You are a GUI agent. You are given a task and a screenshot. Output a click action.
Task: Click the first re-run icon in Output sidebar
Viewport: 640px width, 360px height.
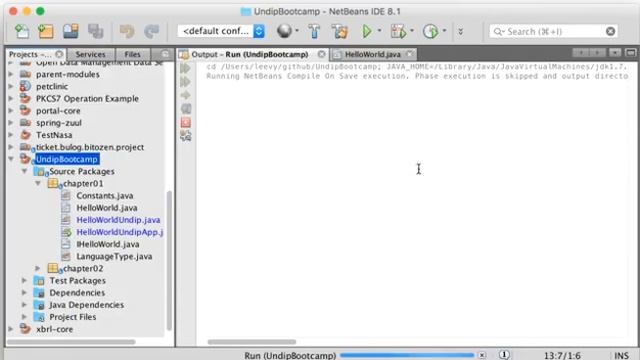(x=186, y=68)
